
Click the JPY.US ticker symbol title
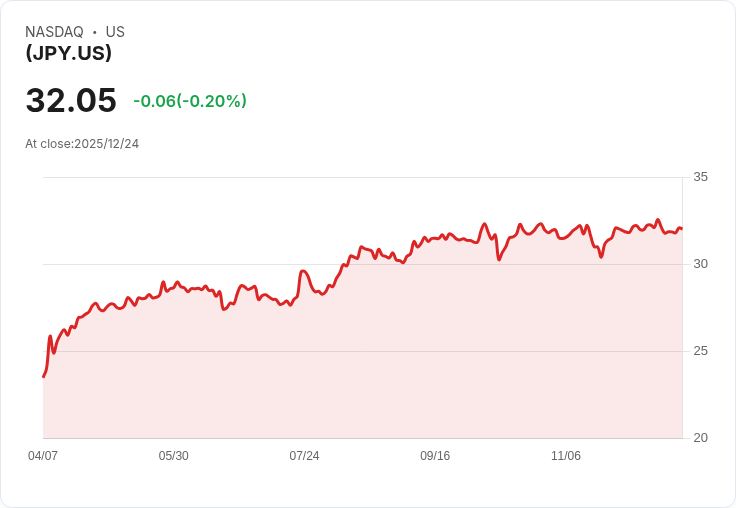(x=69, y=54)
